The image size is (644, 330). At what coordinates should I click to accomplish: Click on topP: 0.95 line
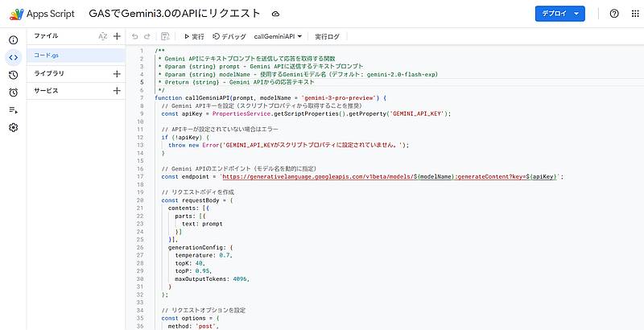193,271
